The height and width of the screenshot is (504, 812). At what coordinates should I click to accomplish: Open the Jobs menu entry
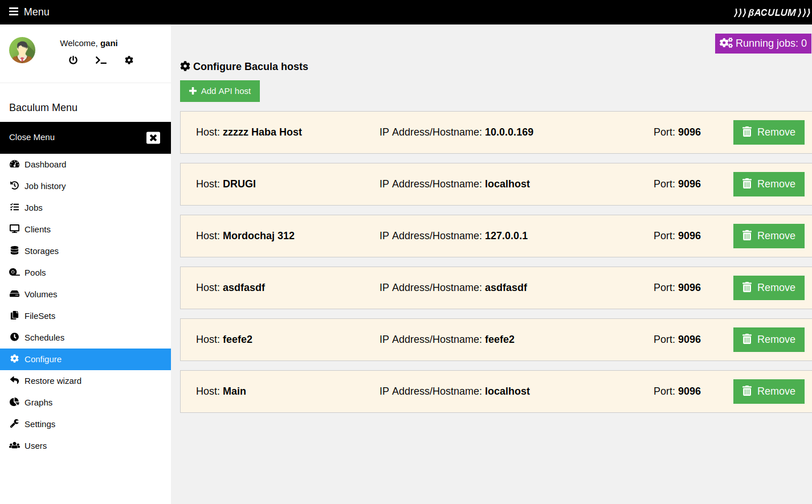point(85,208)
